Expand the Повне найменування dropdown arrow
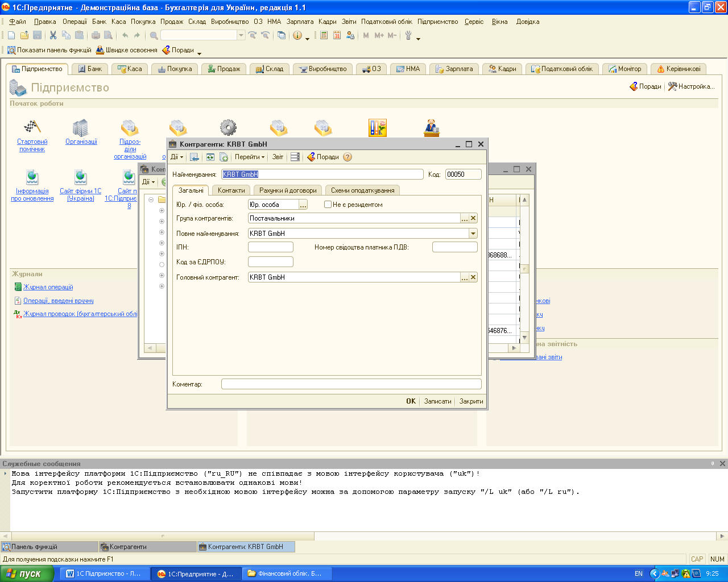The height and width of the screenshot is (582, 728). click(x=473, y=234)
